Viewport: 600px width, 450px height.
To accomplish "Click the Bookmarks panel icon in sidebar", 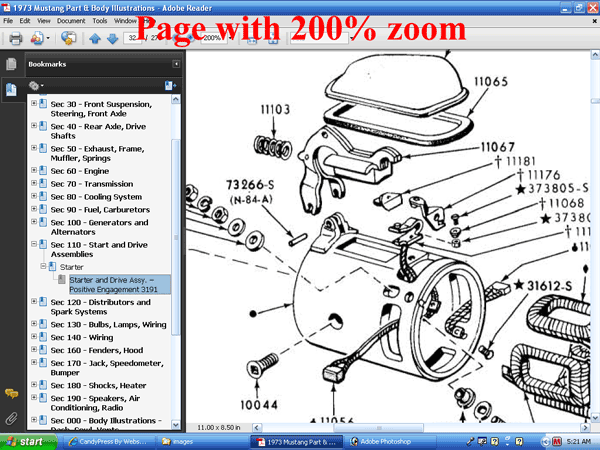I will (x=11, y=89).
